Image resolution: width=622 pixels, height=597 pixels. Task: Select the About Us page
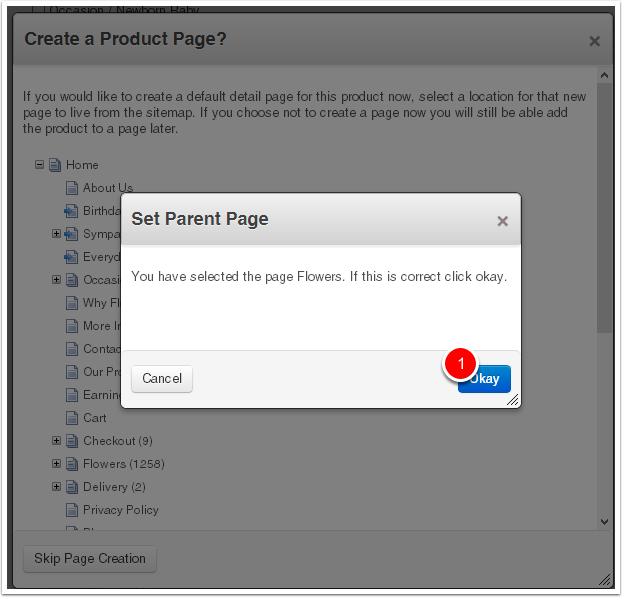click(x=108, y=188)
